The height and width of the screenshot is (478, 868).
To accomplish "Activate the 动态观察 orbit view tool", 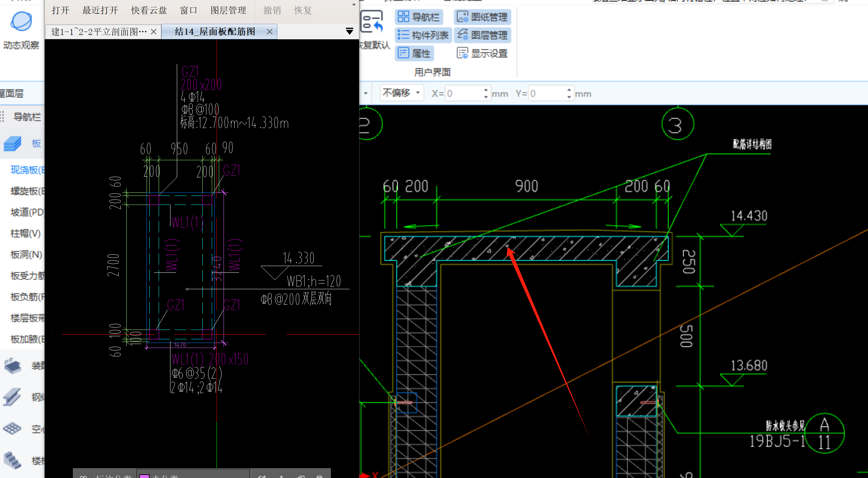I will pyautogui.click(x=21, y=30).
